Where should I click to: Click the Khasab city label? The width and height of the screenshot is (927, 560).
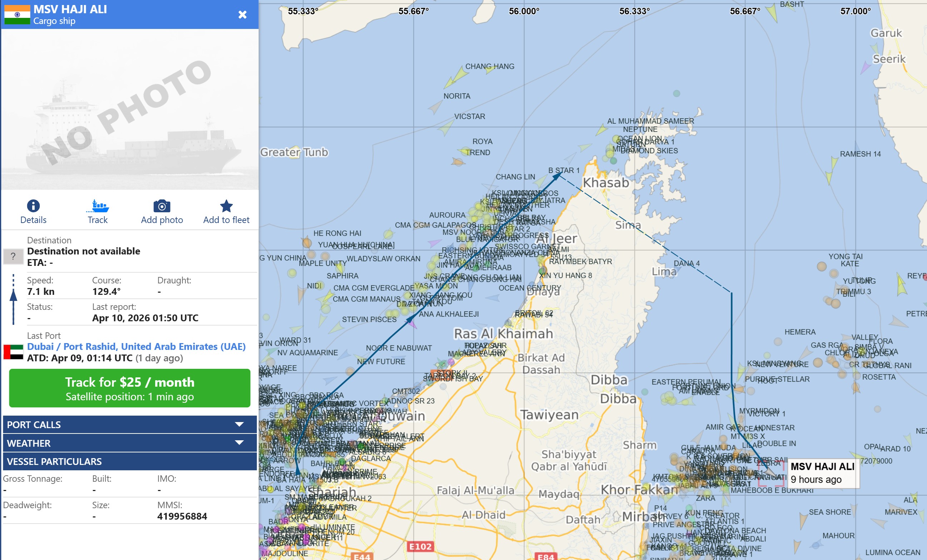pos(606,183)
